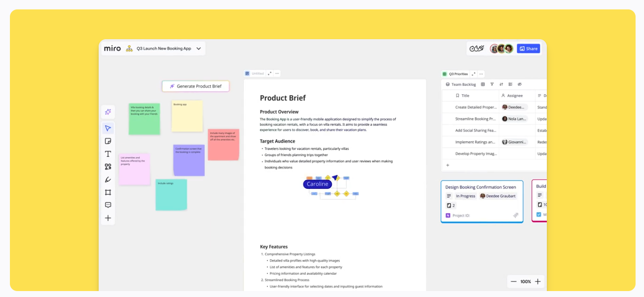The width and height of the screenshot is (644, 297).
Task: Click the Team Backlog view label
Action: (x=463, y=84)
